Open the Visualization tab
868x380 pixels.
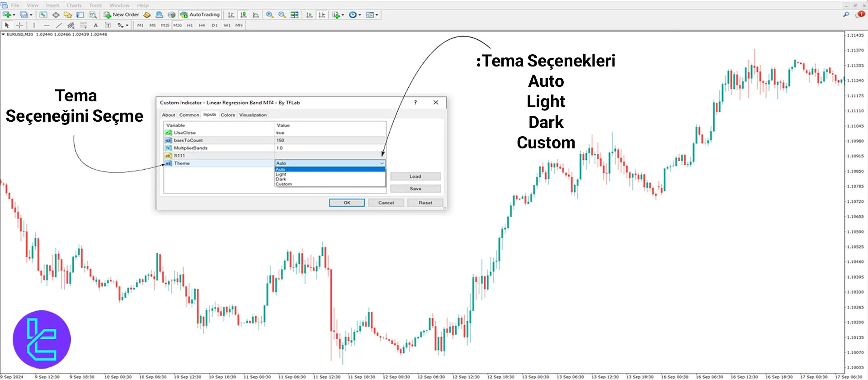(253, 115)
